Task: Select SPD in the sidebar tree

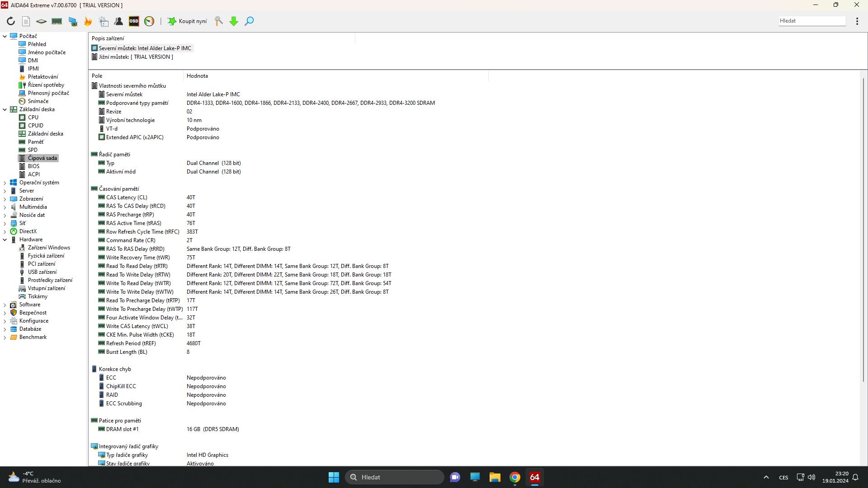Action: point(33,150)
